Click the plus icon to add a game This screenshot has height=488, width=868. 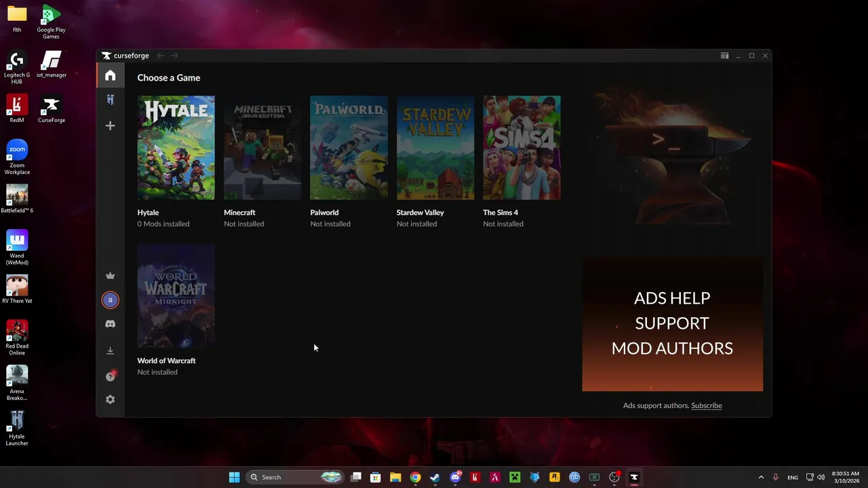(110, 125)
